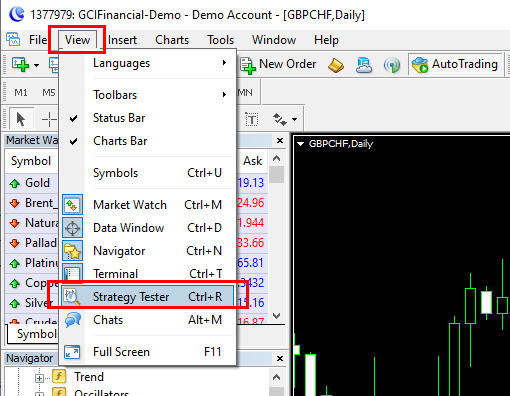Click the New Order button
The height and width of the screenshot is (396, 510).
point(278,64)
